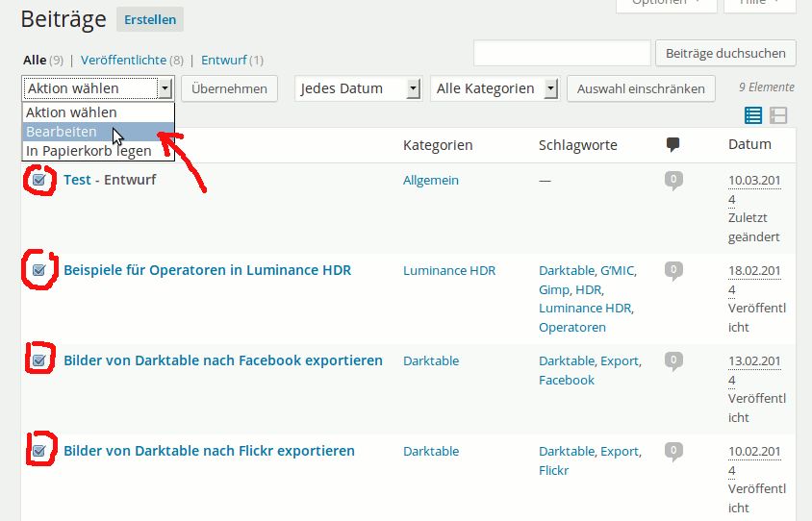This screenshot has height=521, width=812.
Task: Uncheck Bilder nach Facebook exportieren checkbox
Action: [38, 360]
